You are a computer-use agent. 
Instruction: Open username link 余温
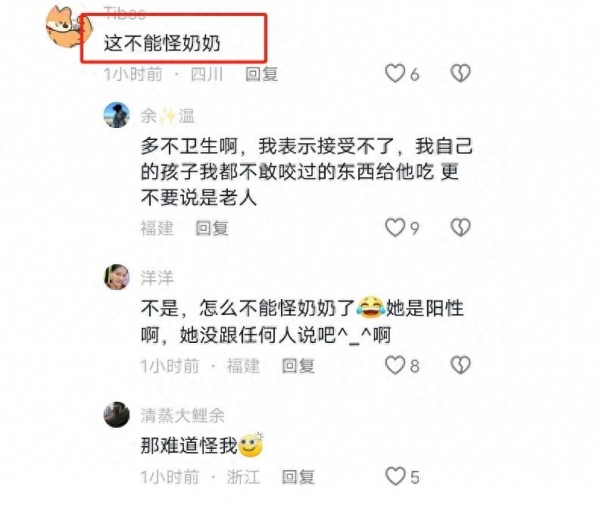pyautogui.click(x=168, y=116)
